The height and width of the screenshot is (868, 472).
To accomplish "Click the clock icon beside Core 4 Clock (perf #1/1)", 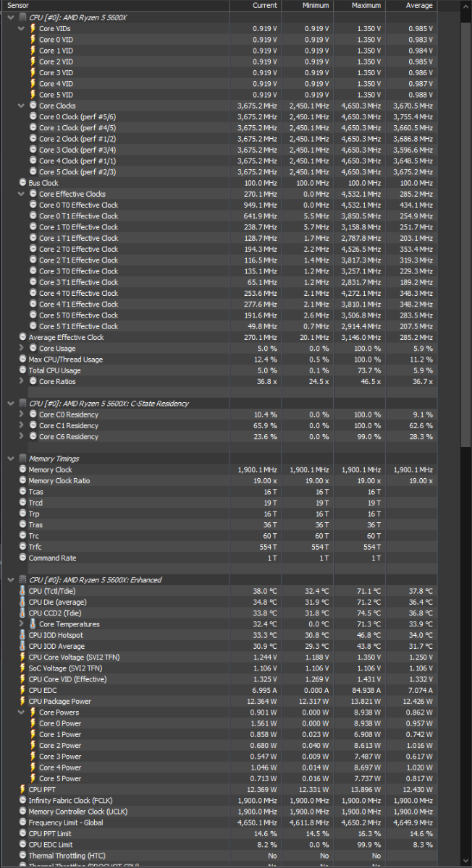I will coord(33,161).
